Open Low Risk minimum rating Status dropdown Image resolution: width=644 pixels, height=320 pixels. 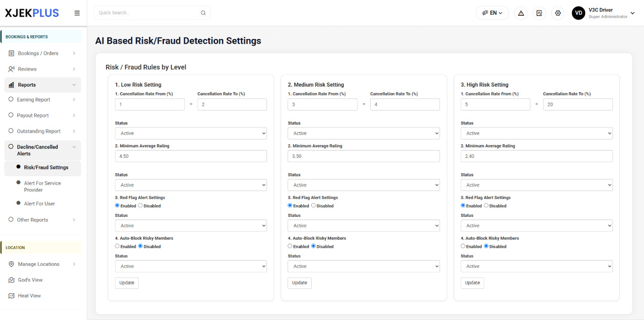pos(191,185)
